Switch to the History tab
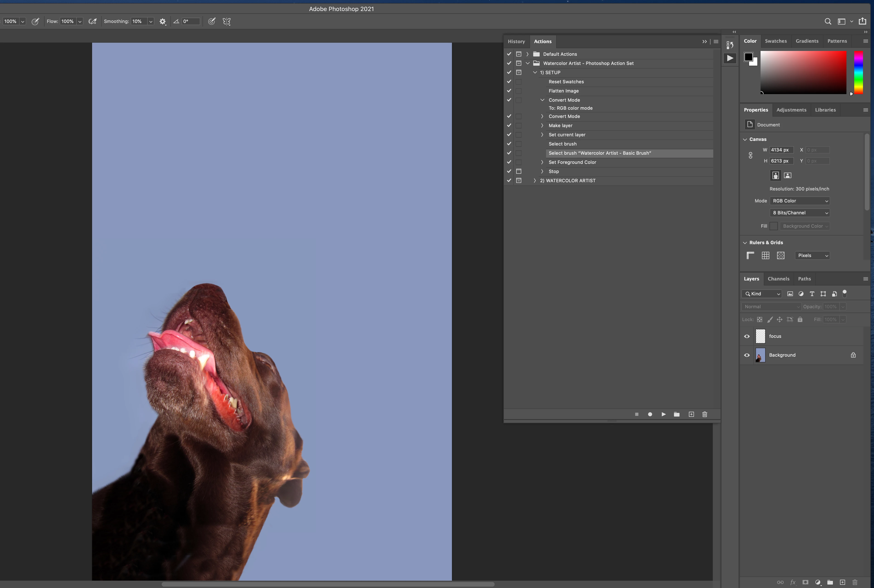874x588 pixels. click(516, 42)
